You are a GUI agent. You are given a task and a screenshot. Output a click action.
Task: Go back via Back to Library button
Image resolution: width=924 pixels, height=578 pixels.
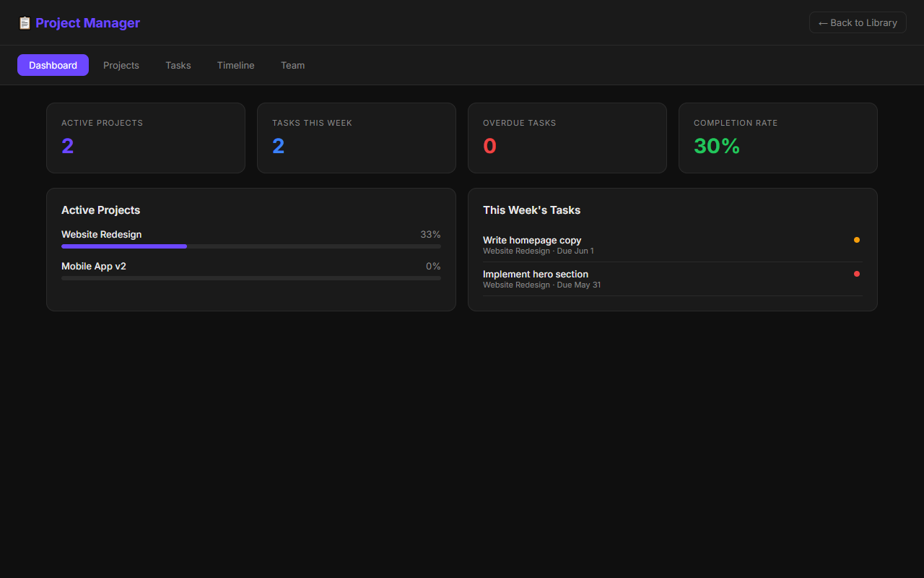pos(858,22)
